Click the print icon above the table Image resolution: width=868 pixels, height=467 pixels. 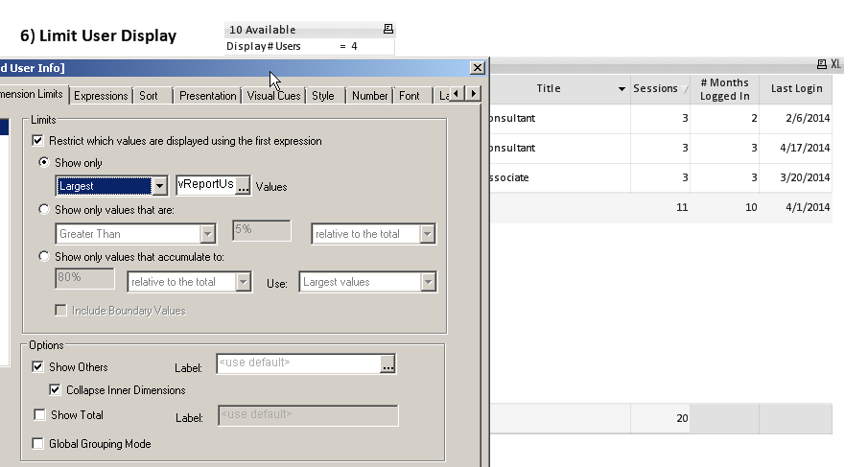[821, 64]
